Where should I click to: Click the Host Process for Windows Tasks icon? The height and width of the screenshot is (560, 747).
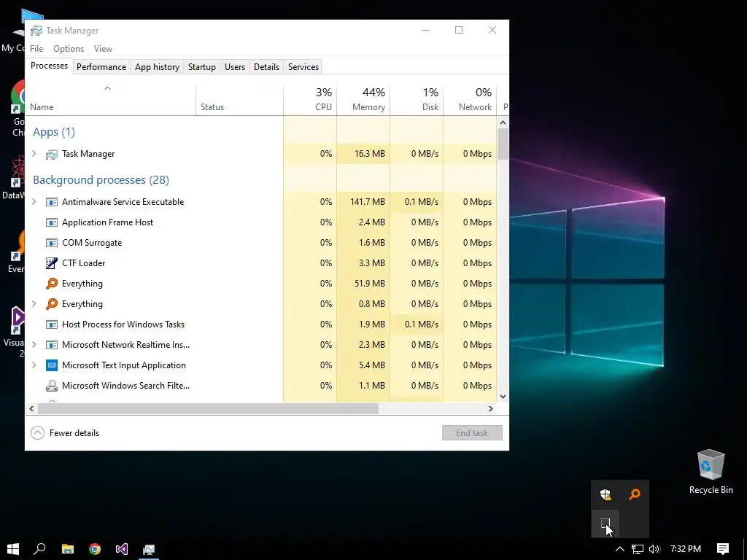[x=52, y=324]
